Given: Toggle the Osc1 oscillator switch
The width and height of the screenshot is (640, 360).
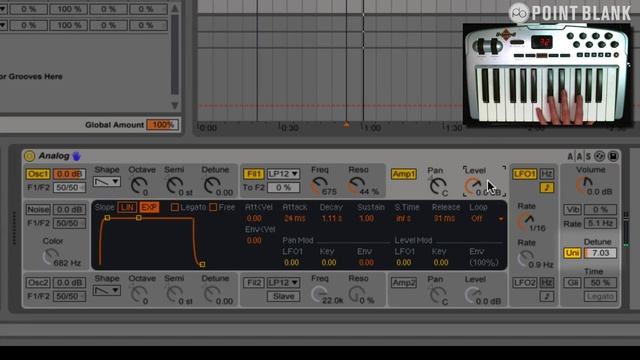Looking at the screenshot, I should (38, 174).
